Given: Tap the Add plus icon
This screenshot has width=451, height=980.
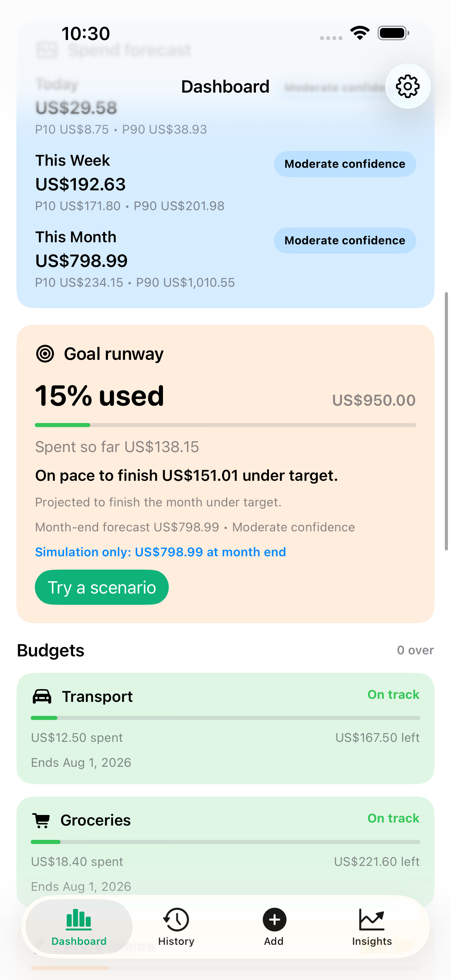Looking at the screenshot, I should [274, 920].
